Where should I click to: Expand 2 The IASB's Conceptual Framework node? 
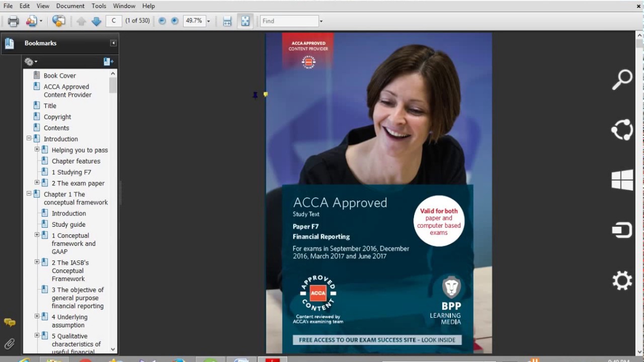point(37,262)
